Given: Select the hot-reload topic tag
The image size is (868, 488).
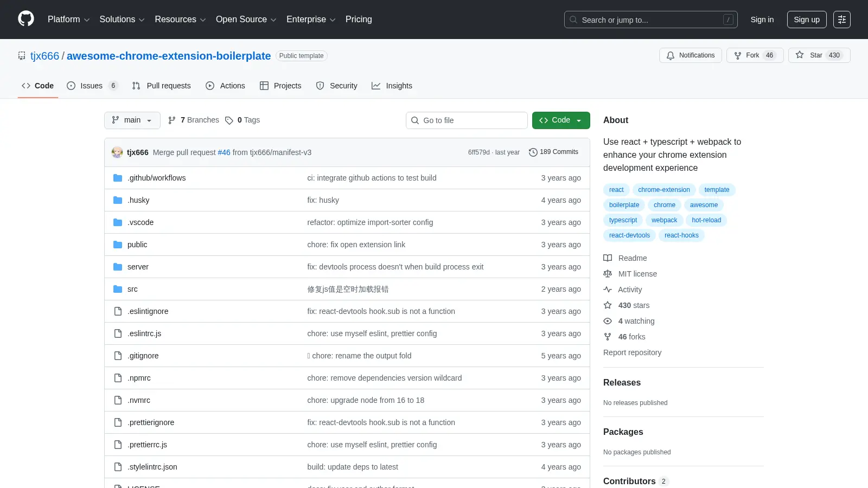Looking at the screenshot, I should pos(706,220).
